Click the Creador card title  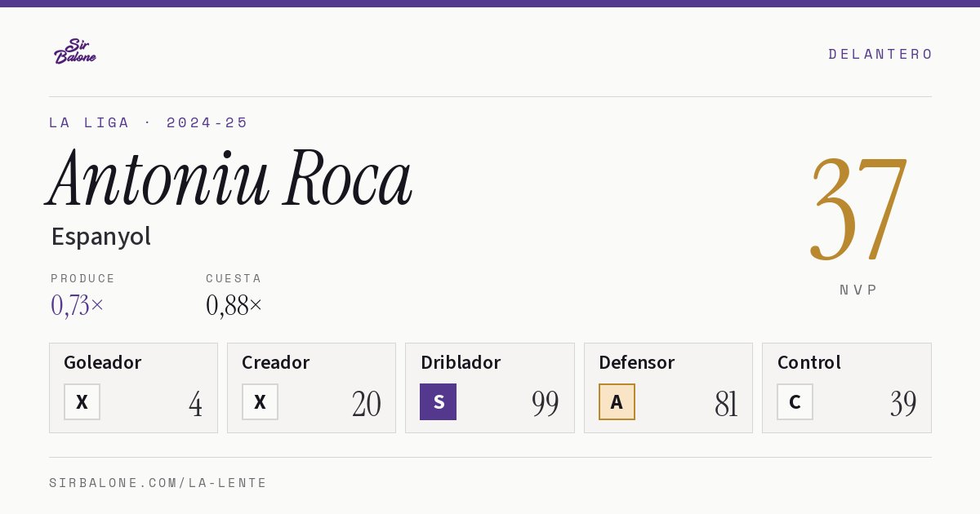276,362
